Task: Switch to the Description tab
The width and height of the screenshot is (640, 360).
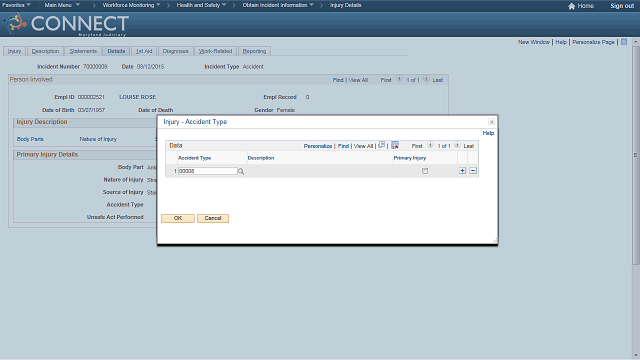Action: click(x=45, y=51)
